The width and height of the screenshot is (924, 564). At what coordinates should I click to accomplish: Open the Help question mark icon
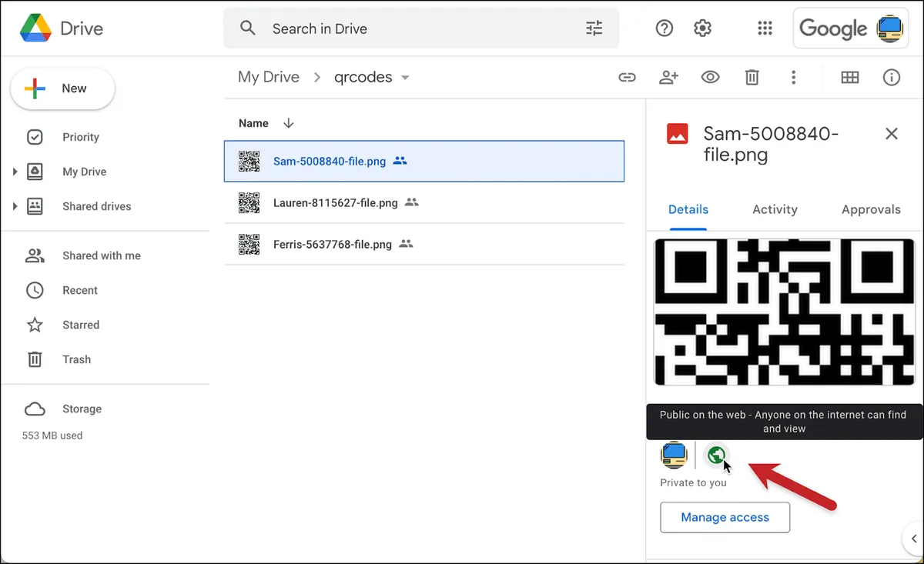tap(664, 28)
